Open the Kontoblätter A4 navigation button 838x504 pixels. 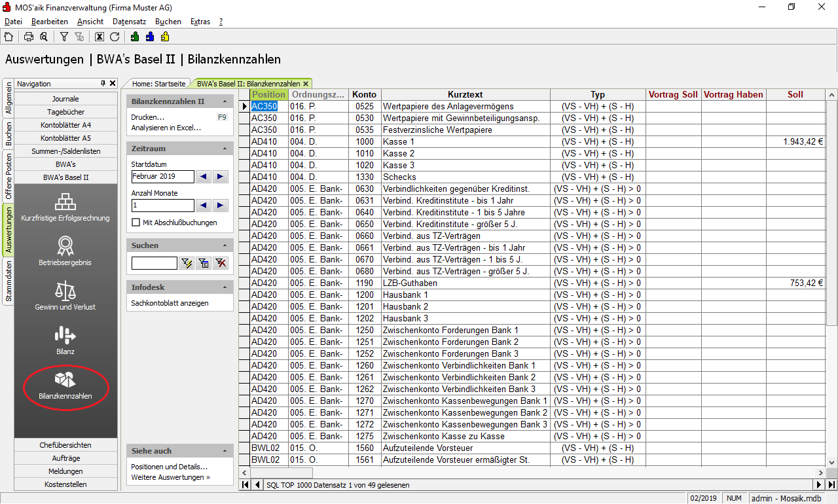[65, 125]
